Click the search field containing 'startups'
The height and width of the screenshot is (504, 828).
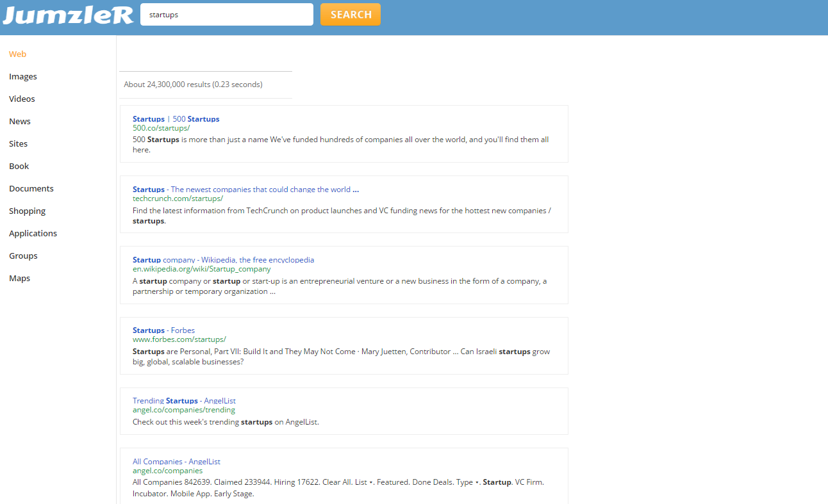point(227,15)
